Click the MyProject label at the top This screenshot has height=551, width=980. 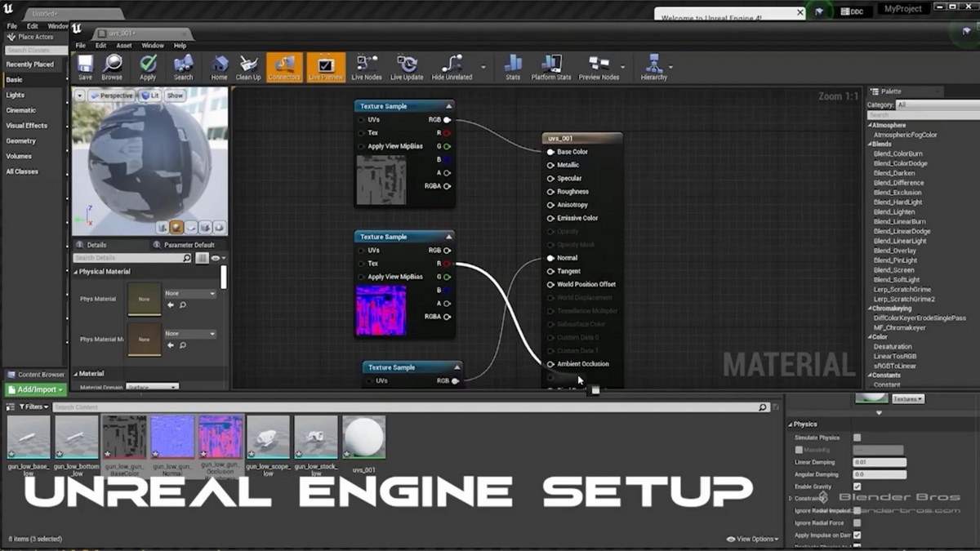pos(902,9)
